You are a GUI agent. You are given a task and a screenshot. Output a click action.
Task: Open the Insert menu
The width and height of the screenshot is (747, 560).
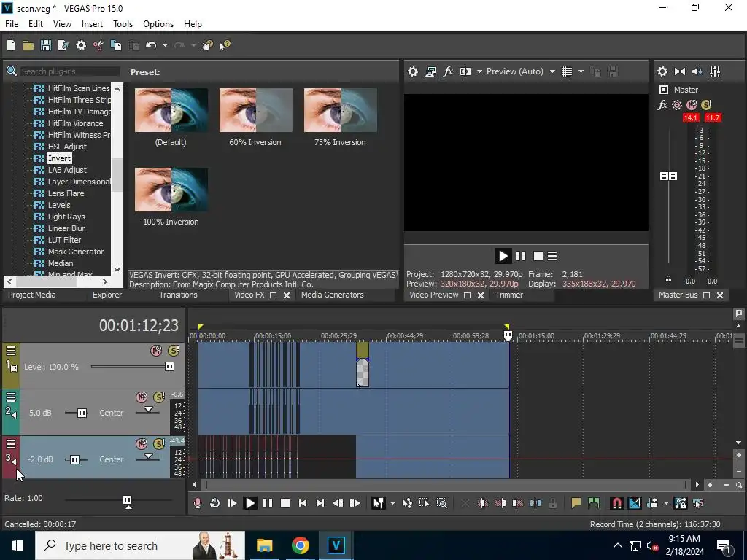point(92,24)
